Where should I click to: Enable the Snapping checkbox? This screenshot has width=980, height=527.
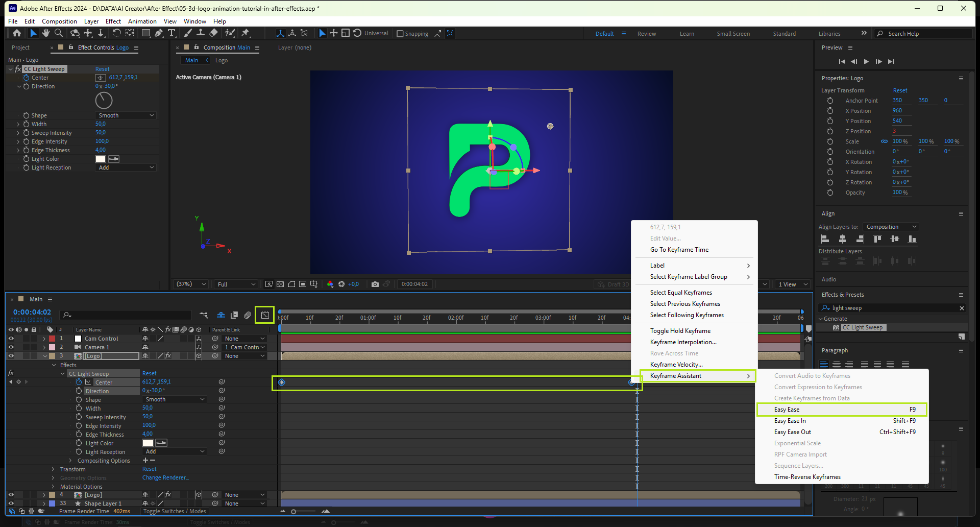coord(400,34)
